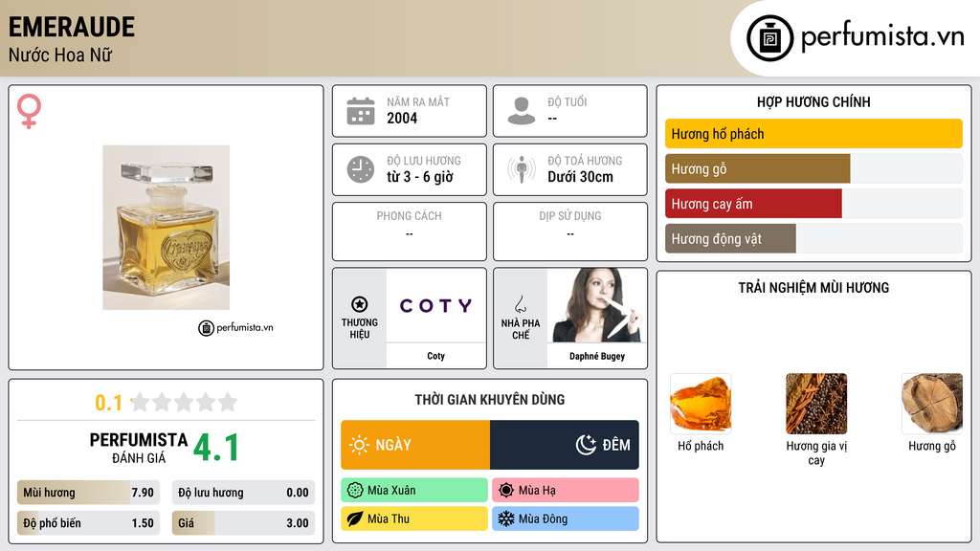Click the flower icon next to Mùa Xuân

click(355, 491)
